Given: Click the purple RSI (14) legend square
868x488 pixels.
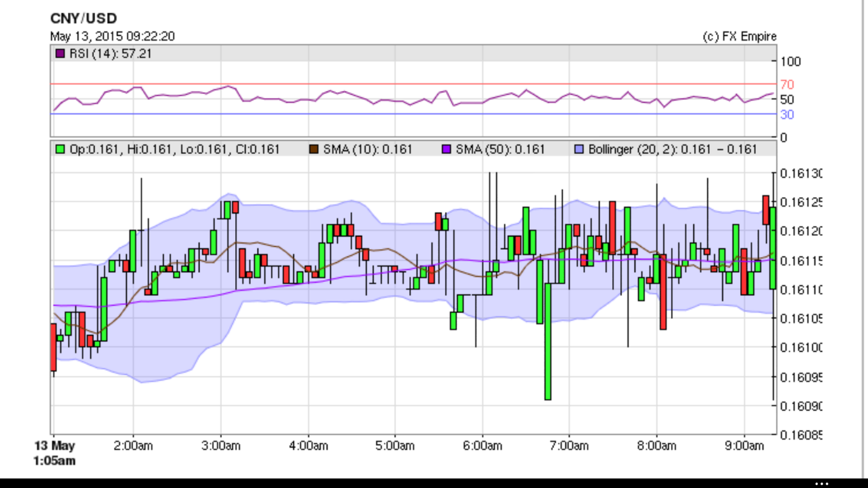Looking at the screenshot, I should point(59,53).
